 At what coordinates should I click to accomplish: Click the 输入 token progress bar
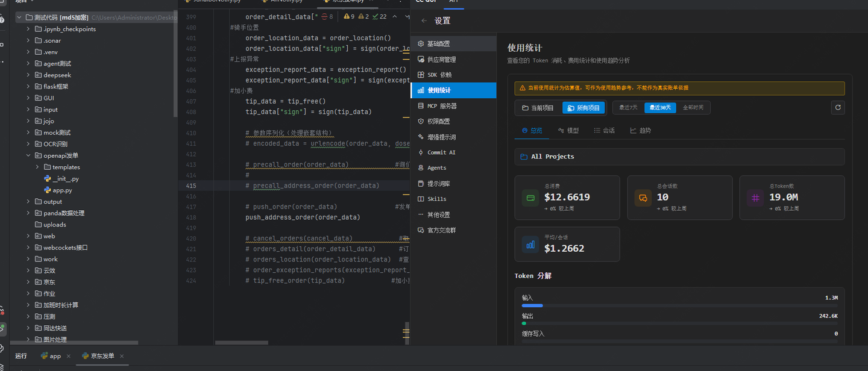pyautogui.click(x=679, y=305)
